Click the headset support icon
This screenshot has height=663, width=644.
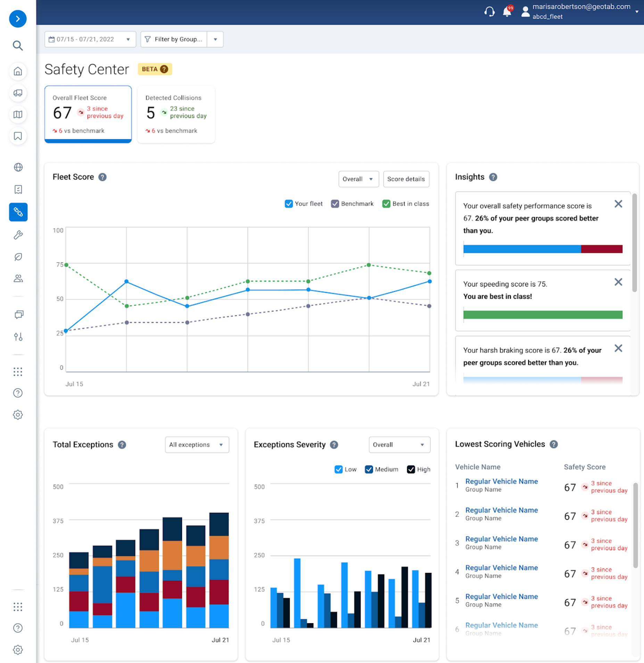click(489, 12)
